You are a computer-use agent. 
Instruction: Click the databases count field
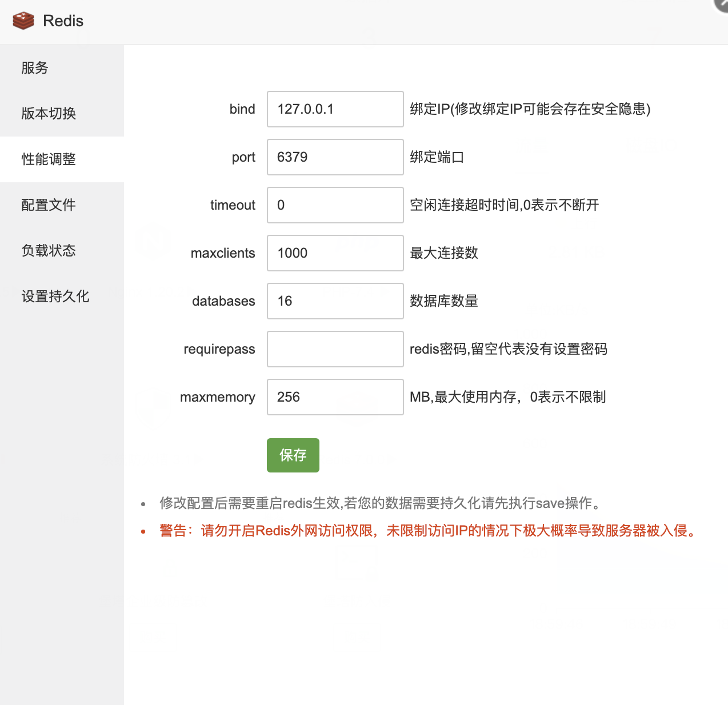(335, 301)
